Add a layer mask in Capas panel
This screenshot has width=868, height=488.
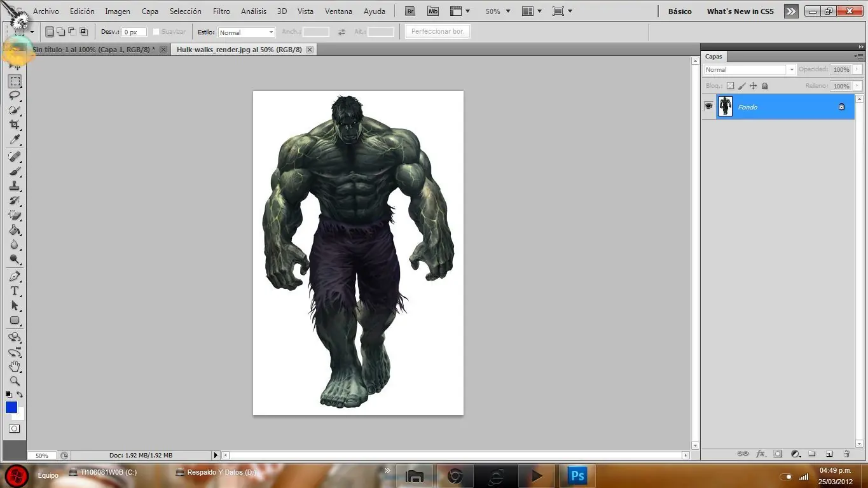[778, 454]
